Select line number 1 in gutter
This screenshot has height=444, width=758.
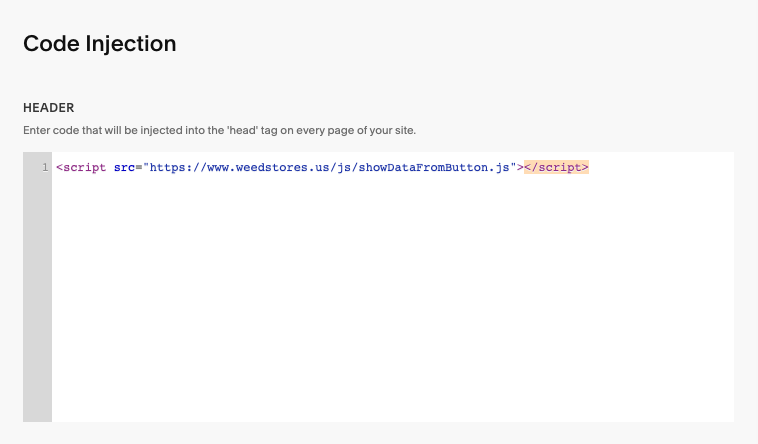45,167
